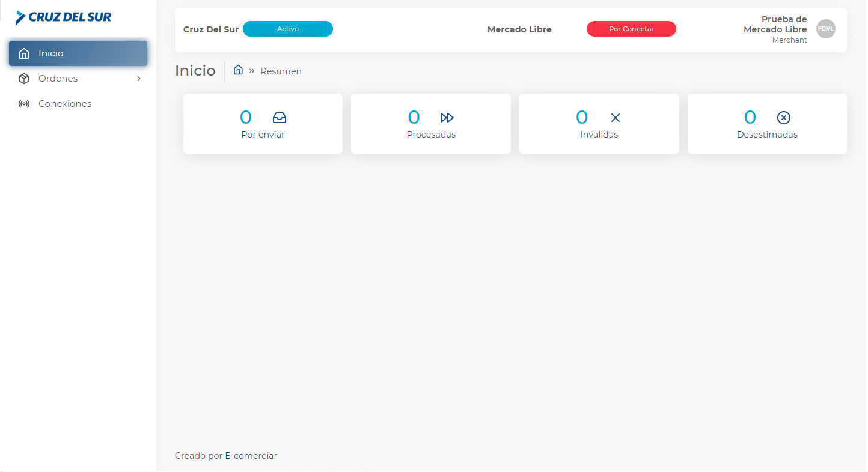Click the X icon in Invalidas card
This screenshot has height=472, width=868.
point(615,118)
